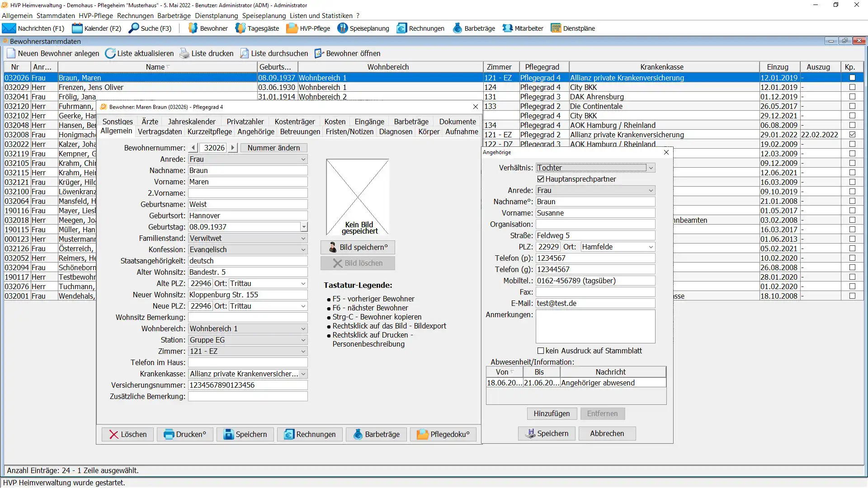This screenshot has height=488, width=868.
Task: Open the Tagesgäste toolbar icon
Action: tap(241, 28)
